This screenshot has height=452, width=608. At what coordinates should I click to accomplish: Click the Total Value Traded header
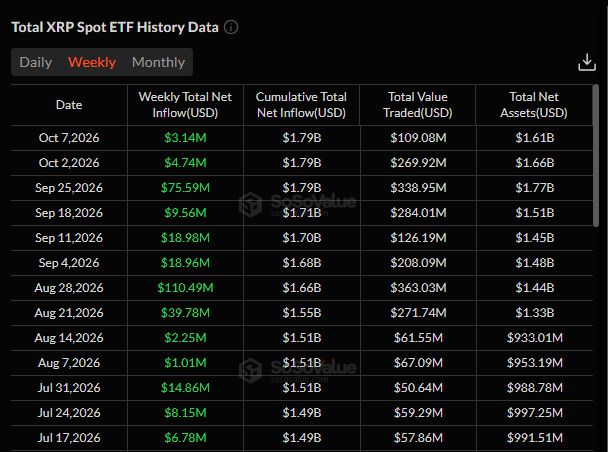(418, 105)
